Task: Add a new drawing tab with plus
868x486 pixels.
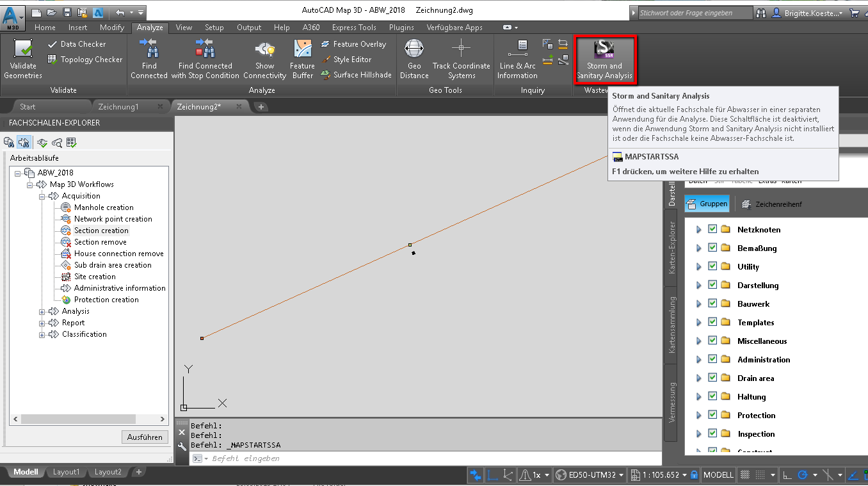Action: 261,107
